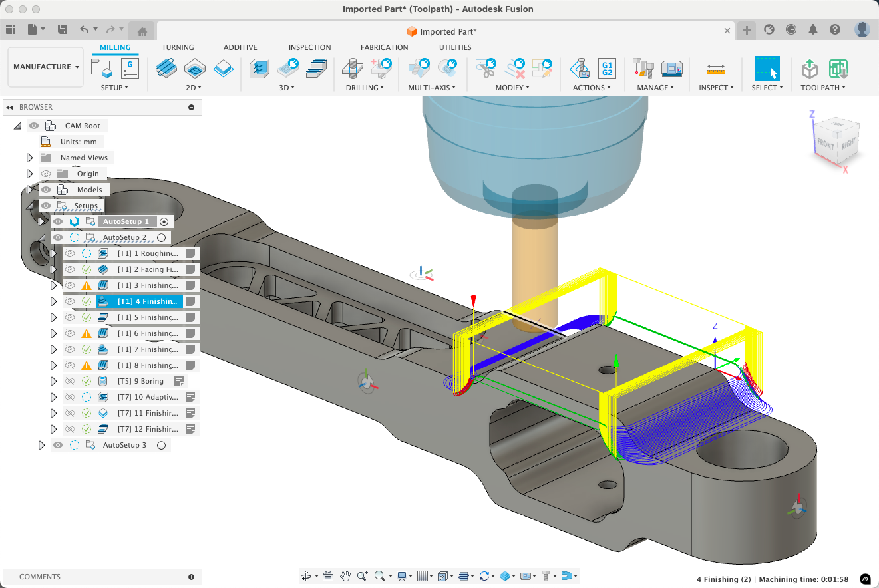Click the MANUFACTURE workspace button
The image size is (879, 588).
[x=41, y=67]
